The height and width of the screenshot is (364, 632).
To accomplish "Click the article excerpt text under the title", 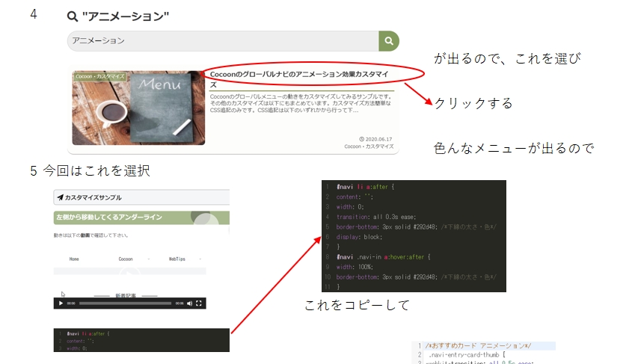I will (x=301, y=104).
